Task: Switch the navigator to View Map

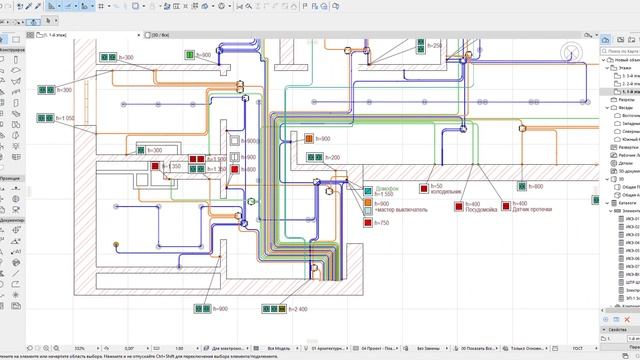Action: click(620, 40)
